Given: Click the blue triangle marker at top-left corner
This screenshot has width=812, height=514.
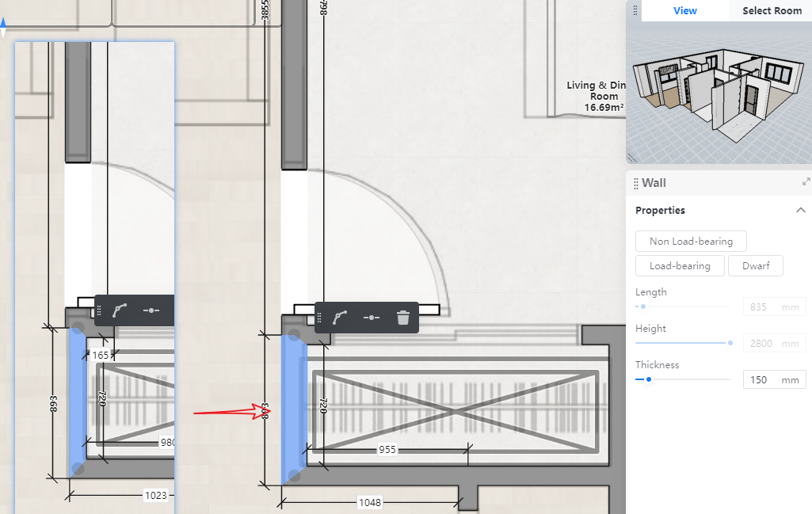Looking at the screenshot, I should pyautogui.click(x=3, y=29).
